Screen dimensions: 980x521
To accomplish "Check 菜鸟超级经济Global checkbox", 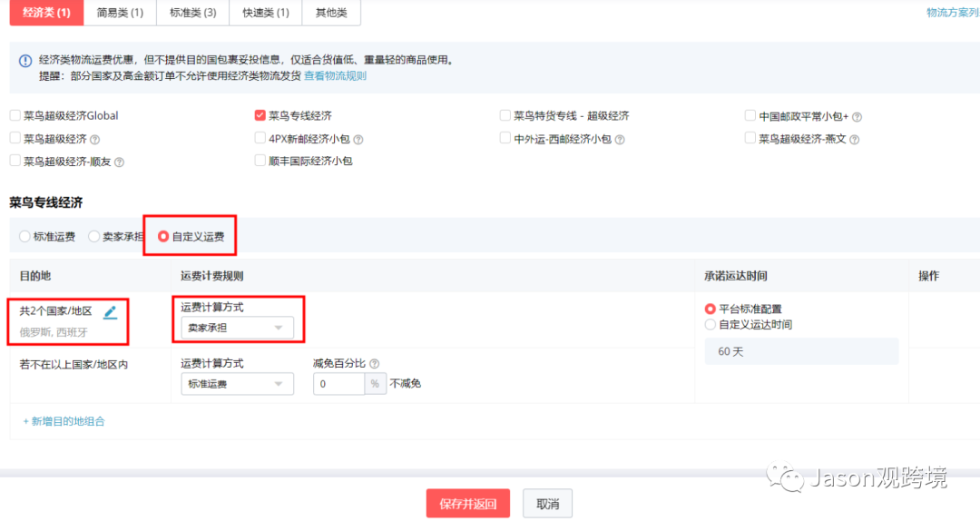I will coord(15,115).
